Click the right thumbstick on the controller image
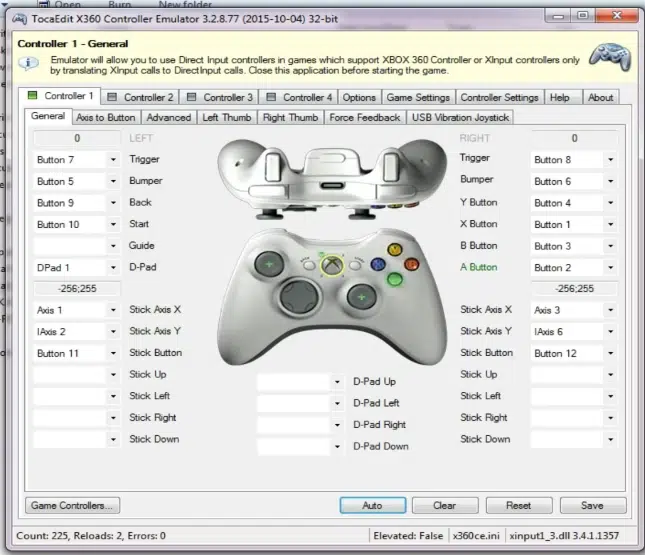 [x=362, y=297]
